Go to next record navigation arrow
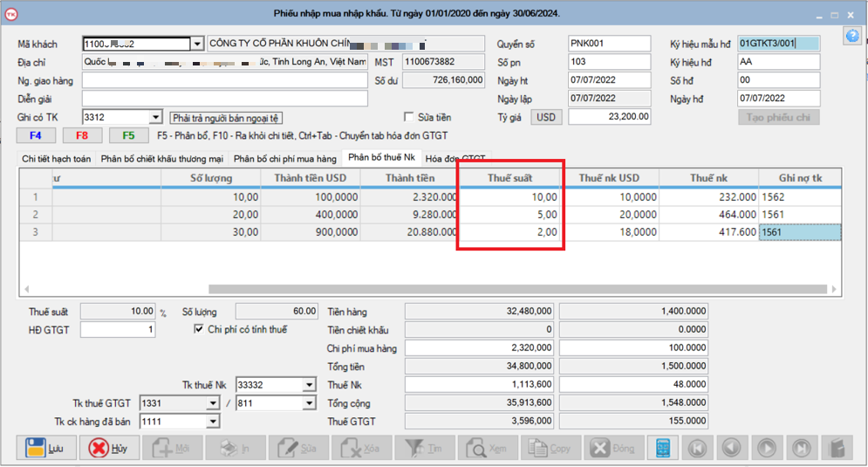This screenshot has width=868, height=467. click(767, 448)
